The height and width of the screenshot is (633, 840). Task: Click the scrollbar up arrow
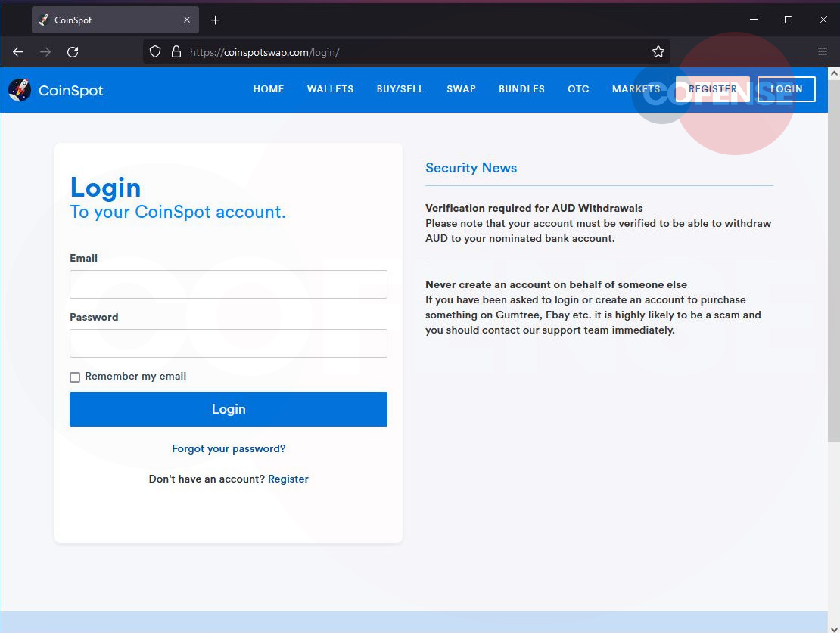[834, 74]
